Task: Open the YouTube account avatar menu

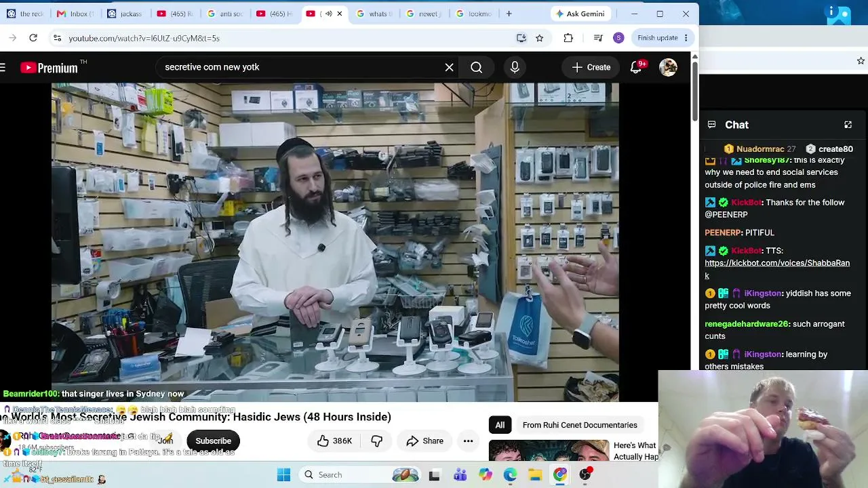Action: click(668, 67)
